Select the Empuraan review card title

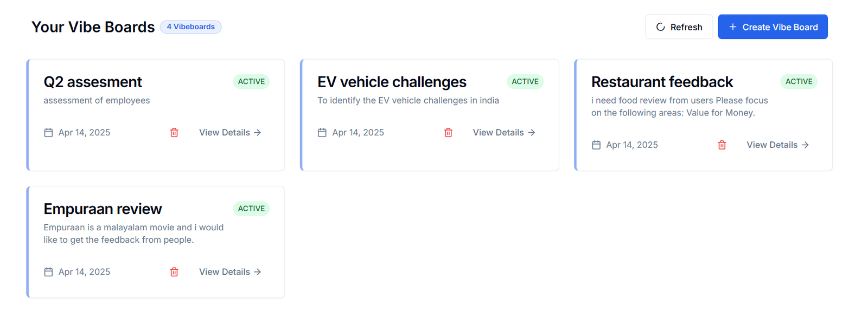[x=103, y=209]
